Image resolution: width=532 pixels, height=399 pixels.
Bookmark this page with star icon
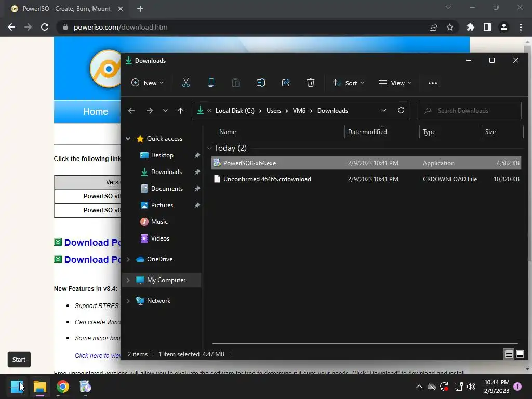tap(450, 27)
